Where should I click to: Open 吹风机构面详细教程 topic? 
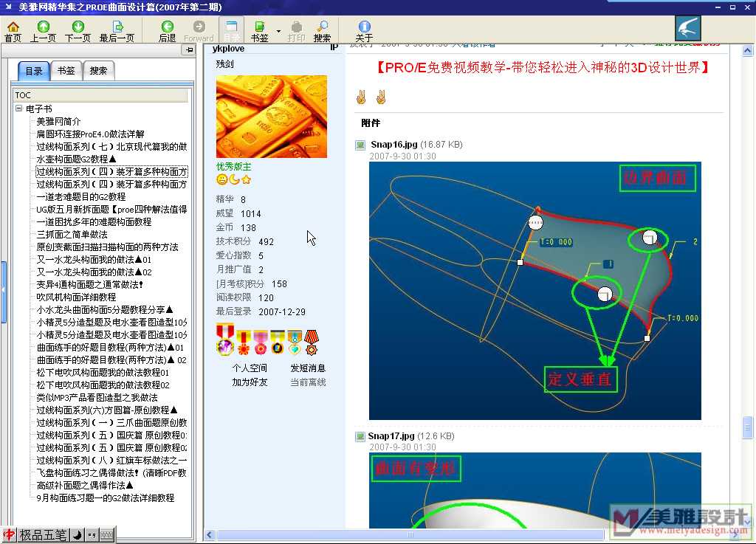(76, 297)
